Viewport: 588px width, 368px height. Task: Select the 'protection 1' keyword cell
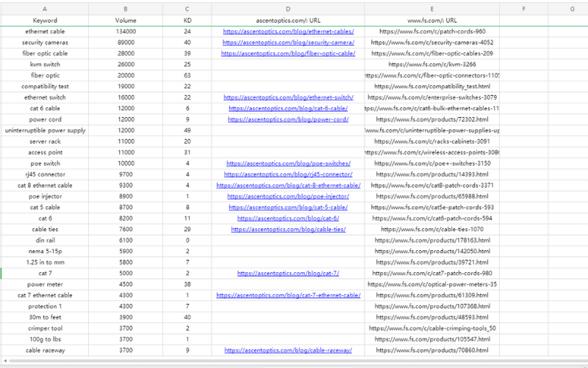point(45,306)
